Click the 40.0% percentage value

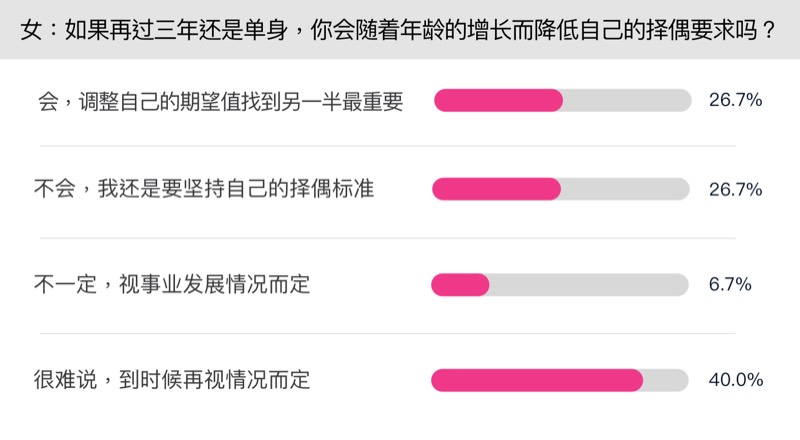[x=735, y=380]
